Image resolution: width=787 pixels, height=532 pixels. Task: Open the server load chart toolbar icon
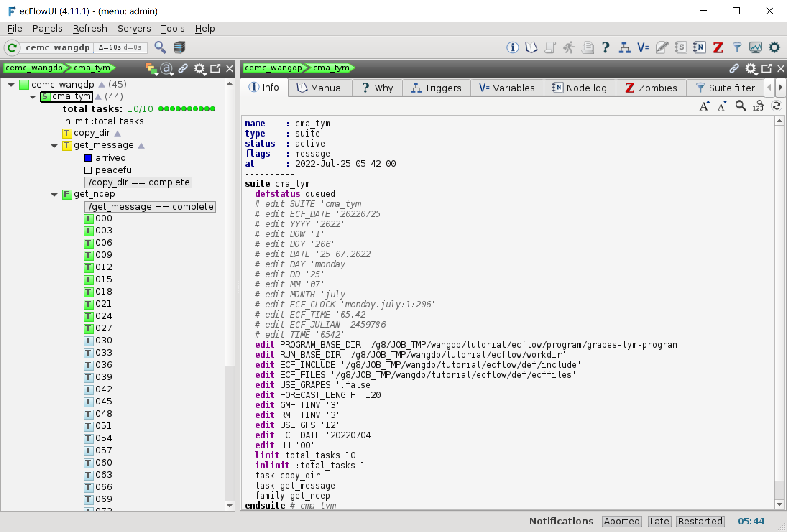point(755,47)
